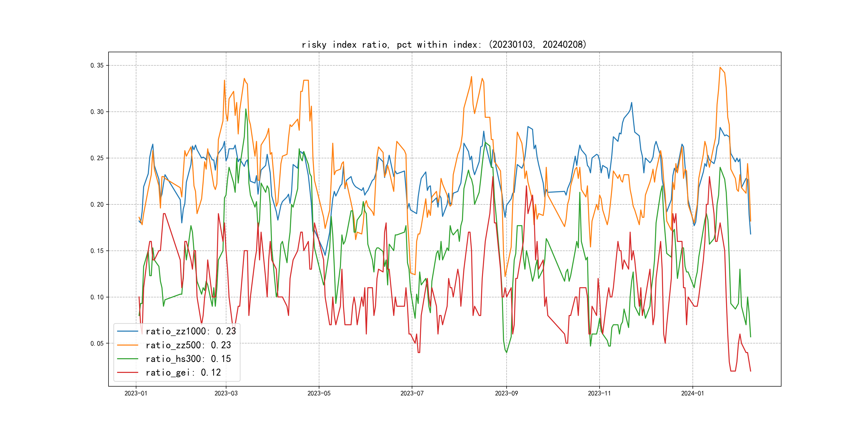The width and height of the screenshot is (868, 434).
Task: Click the 2023-05 x-axis tick label
Action: click(x=319, y=393)
